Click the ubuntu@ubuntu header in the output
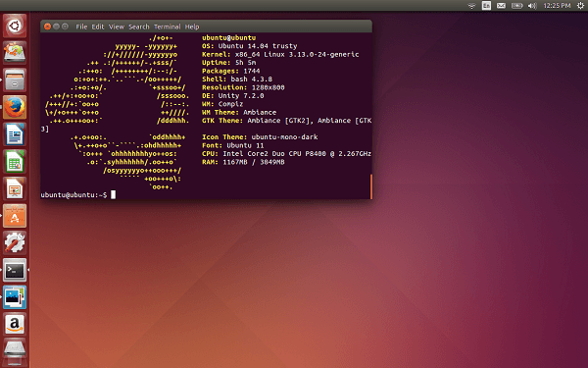588x368 pixels. pyautogui.click(x=228, y=37)
